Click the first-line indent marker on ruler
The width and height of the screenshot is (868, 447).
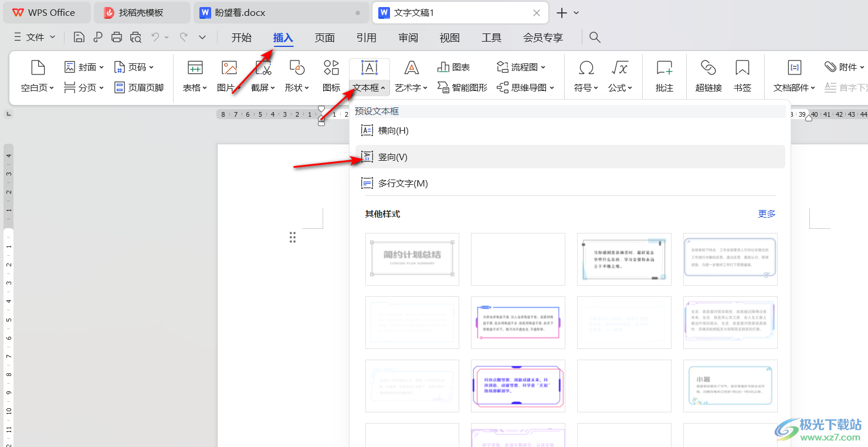coord(321,109)
